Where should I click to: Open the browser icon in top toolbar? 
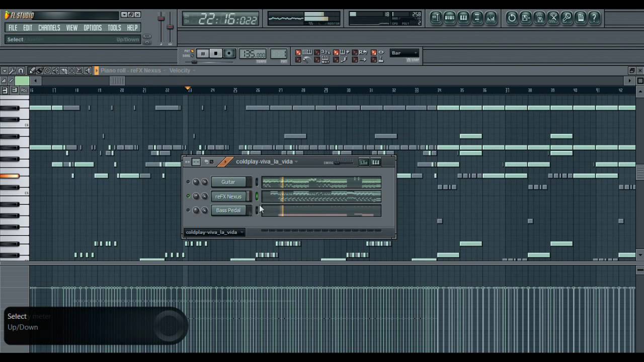point(477,18)
